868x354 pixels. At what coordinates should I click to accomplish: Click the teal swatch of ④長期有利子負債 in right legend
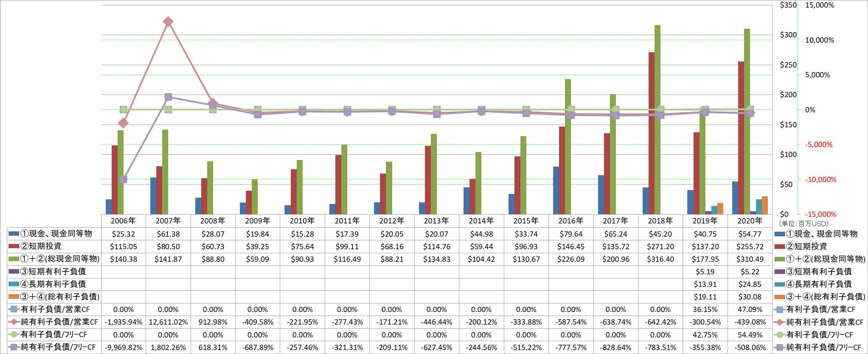[x=780, y=284]
